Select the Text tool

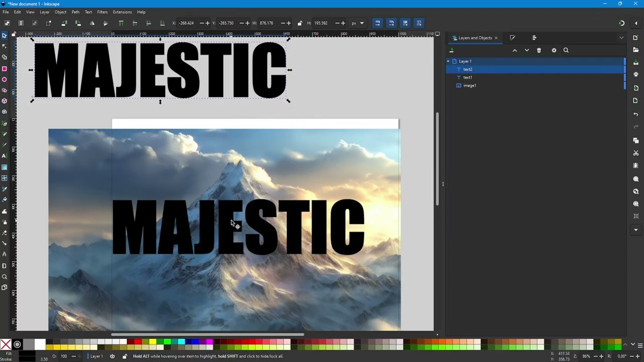[5, 156]
